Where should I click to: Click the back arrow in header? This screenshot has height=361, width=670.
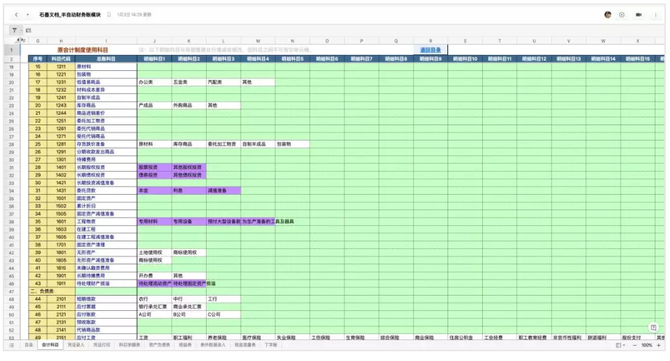coord(16,15)
